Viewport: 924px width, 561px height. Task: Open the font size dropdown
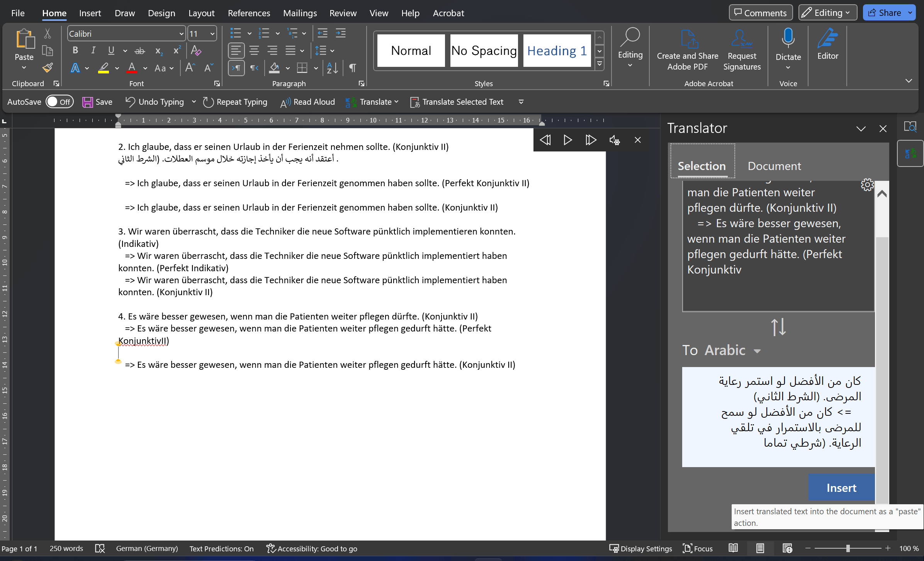(x=212, y=34)
